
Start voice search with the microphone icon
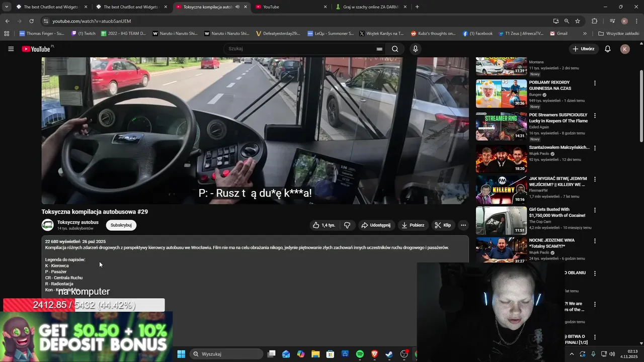coord(415,49)
